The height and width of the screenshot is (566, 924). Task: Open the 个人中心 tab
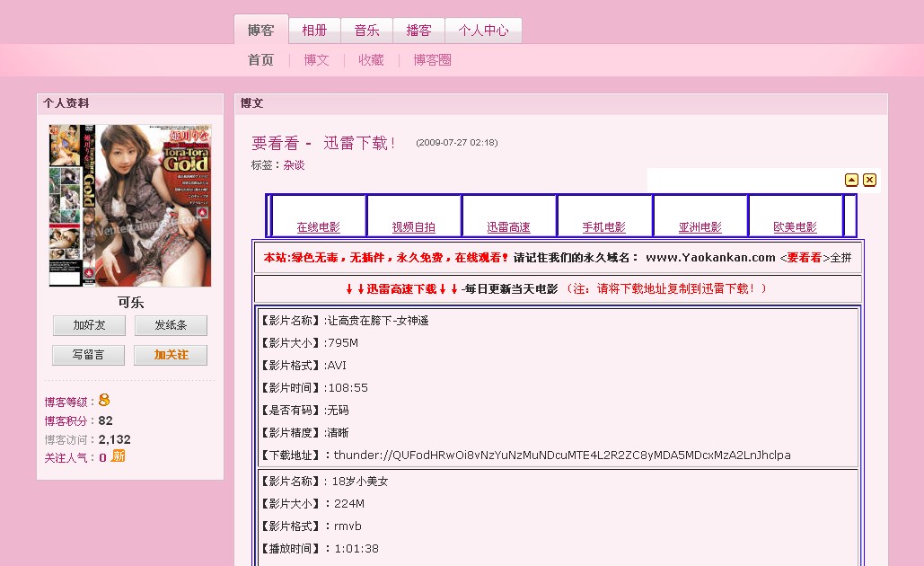[x=483, y=30]
